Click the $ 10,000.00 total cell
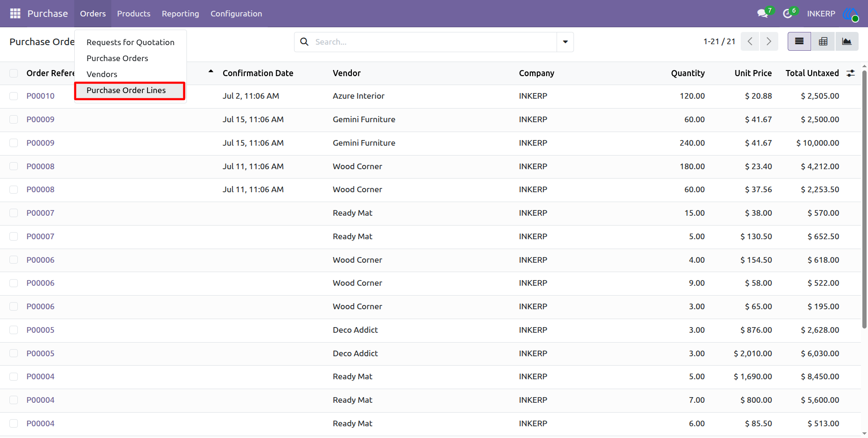This screenshot has width=868, height=438. (x=818, y=143)
